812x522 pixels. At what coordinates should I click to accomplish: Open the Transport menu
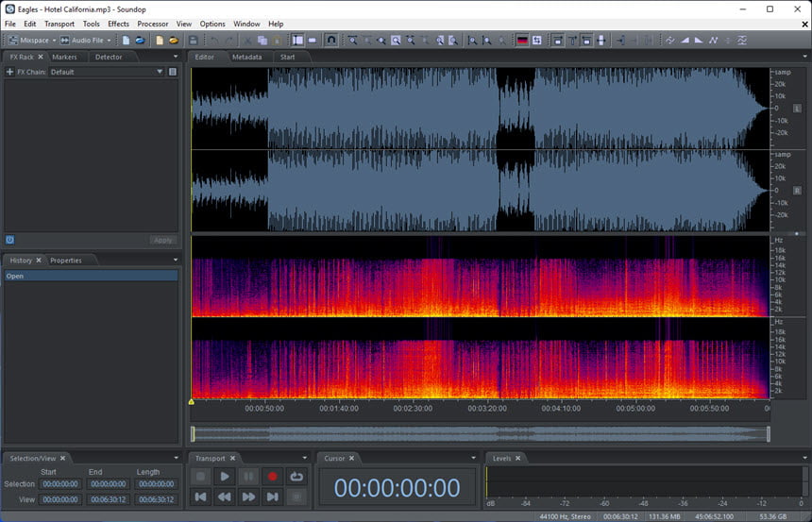pos(59,24)
